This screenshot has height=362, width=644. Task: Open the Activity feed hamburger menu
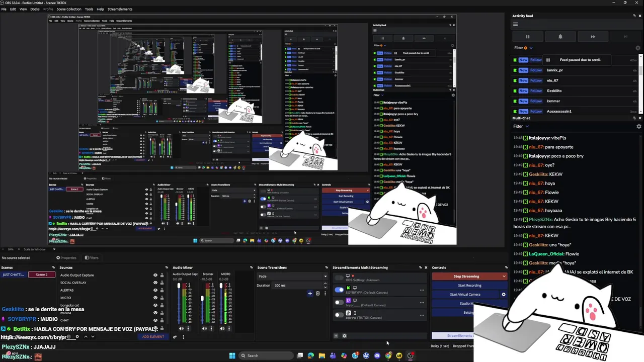point(515,24)
